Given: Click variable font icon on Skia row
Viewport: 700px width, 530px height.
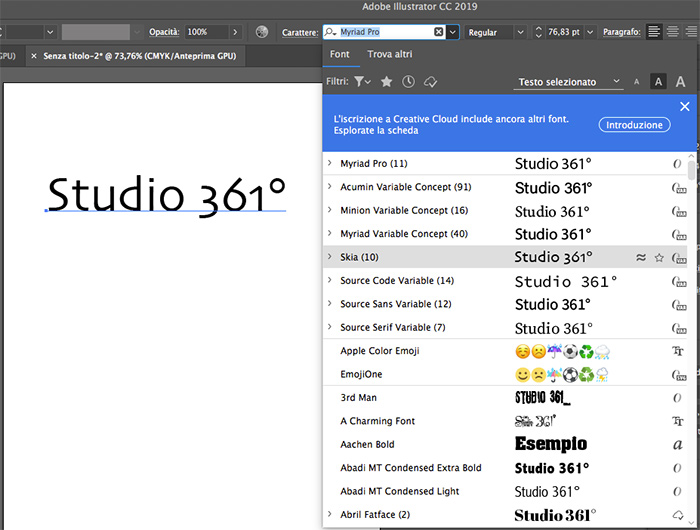Looking at the screenshot, I should coord(679,258).
